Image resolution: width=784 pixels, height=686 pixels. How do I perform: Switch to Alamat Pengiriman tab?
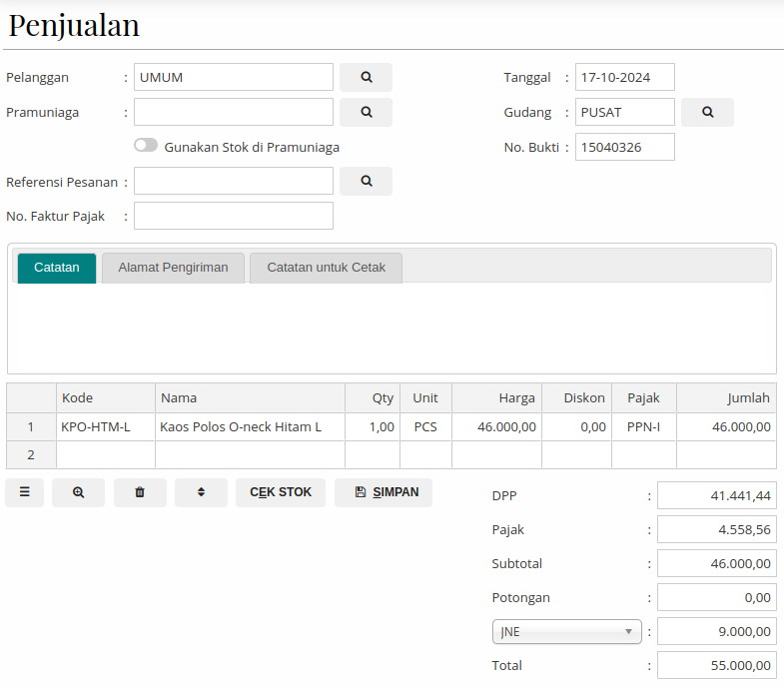coord(173,268)
